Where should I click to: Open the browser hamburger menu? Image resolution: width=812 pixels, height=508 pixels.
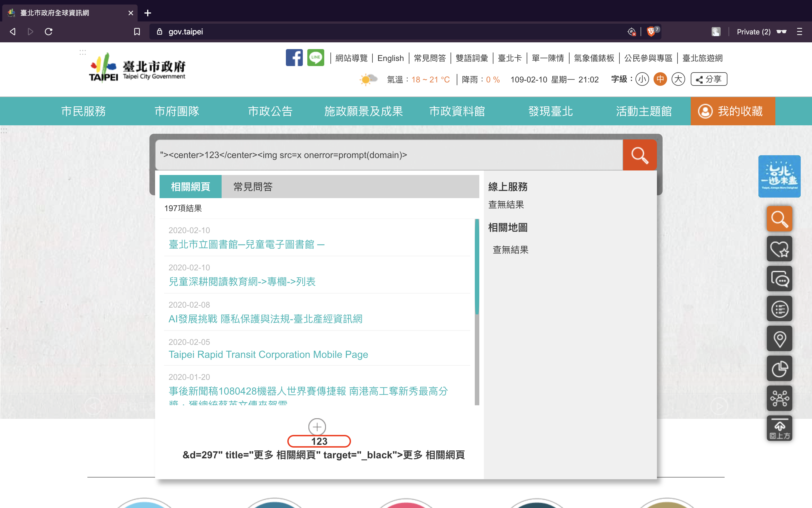pos(800,32)
